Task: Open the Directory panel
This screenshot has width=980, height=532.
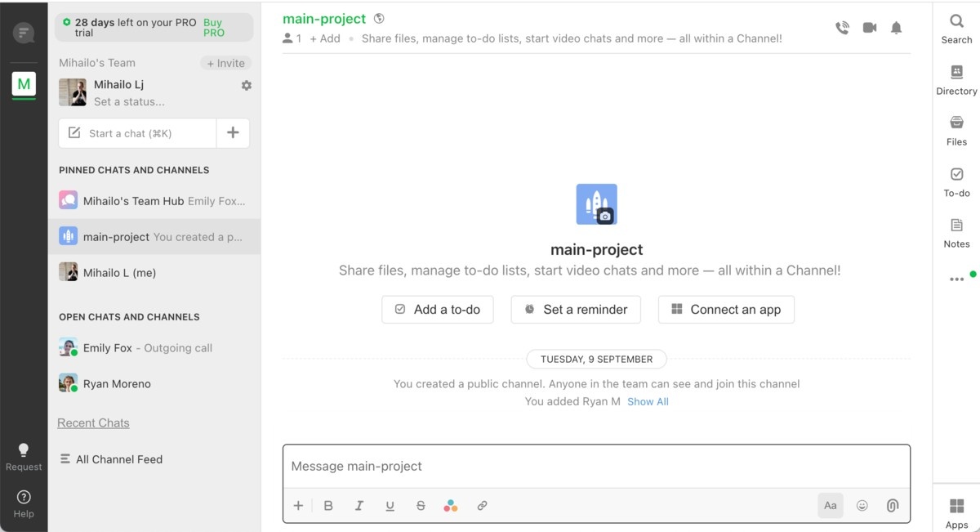Action: tap(956, 81)
